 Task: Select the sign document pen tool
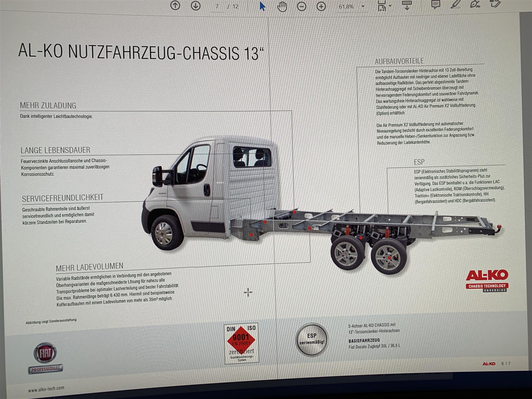(x=475, y=4)
